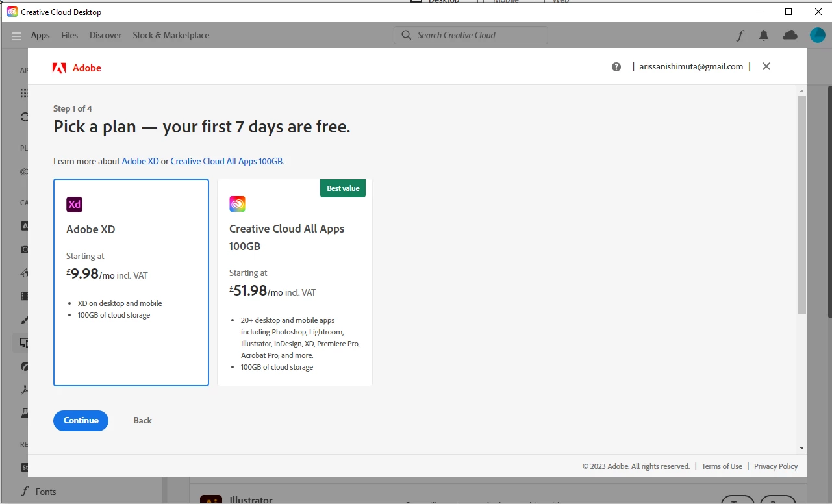The width and height of the screenshot is (832, 504).
Task: Click the Adobe XD app icon
Action: click(x=75, y=205)
